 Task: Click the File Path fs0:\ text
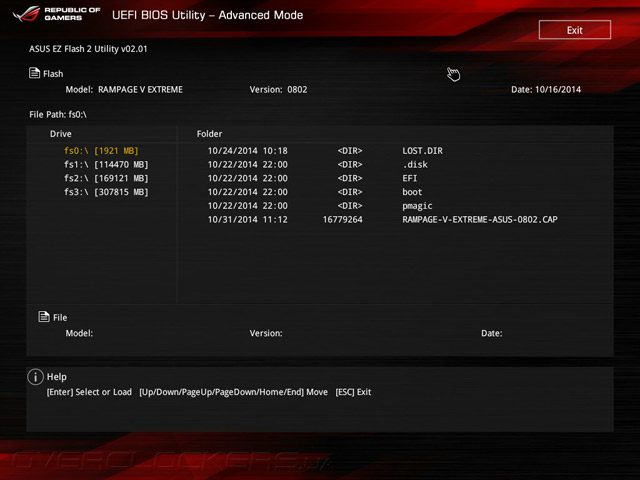tap(58, 115)
